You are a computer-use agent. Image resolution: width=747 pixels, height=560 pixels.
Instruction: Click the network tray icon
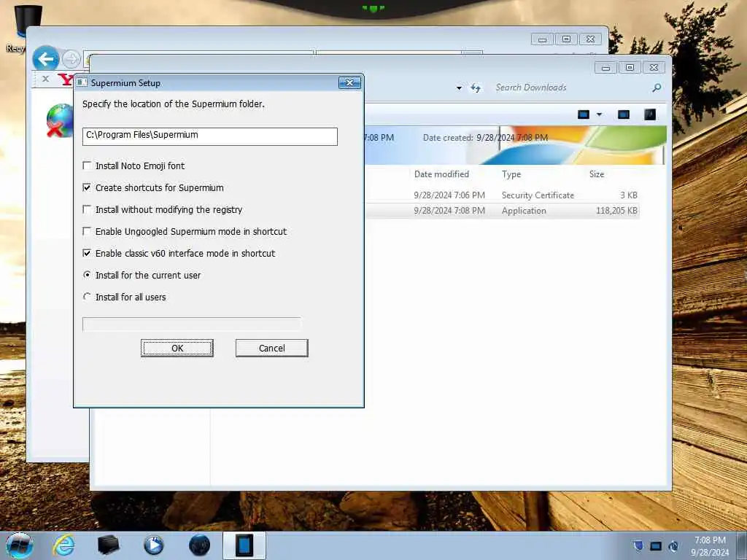[x=656, y=545]
